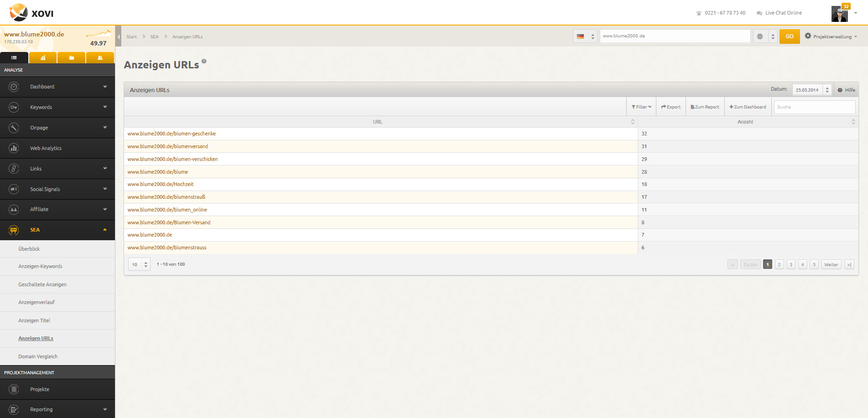This screenshot has width=868, height=418.
Task: Open the blumen-geschenke URL link
Action: pos(172,134)
